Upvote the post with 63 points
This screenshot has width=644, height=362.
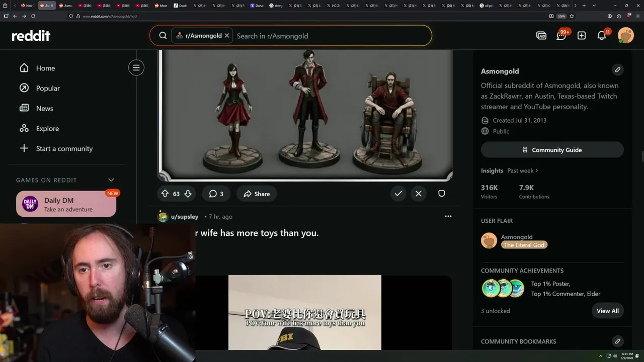click(165, 194)
